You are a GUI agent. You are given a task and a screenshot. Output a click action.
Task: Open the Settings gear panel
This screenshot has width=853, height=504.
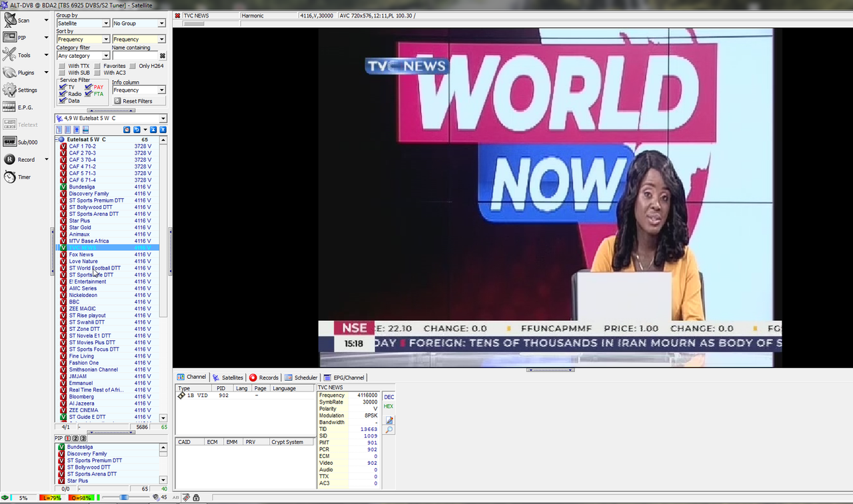pos(20,90)
